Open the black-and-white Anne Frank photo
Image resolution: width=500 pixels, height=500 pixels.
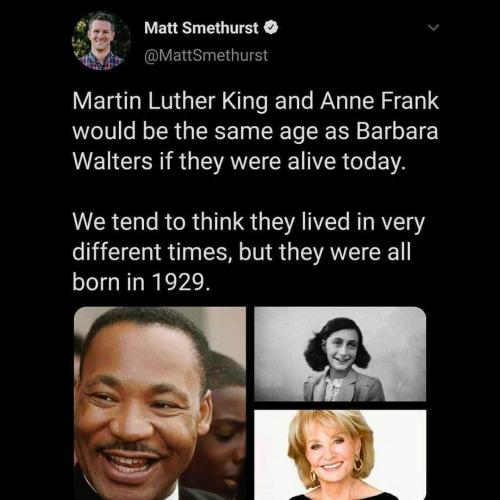[x=340, y=354]
